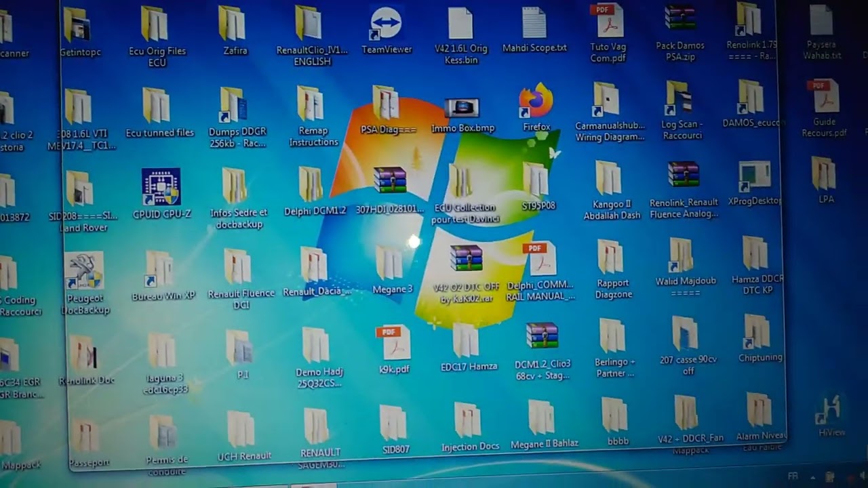Open the Kangoo II Abdallah Dash folder
Screen dimensions: 868x488
609,178
